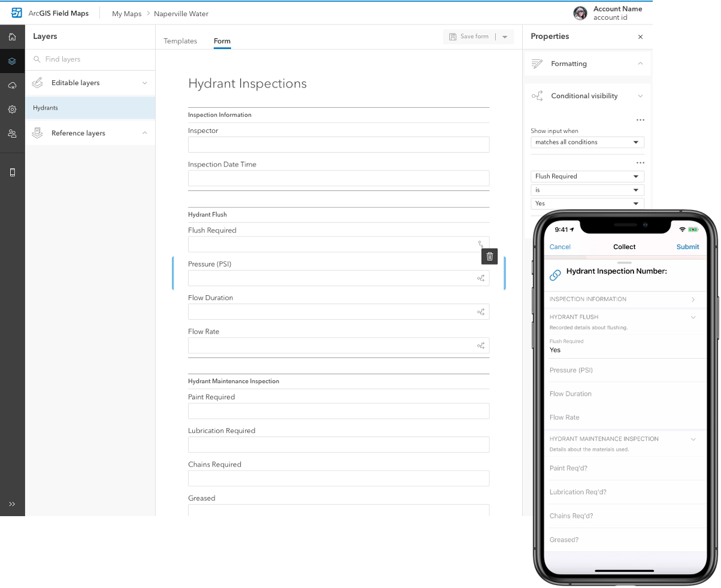Open the App settings gear icon

point(12,110)
